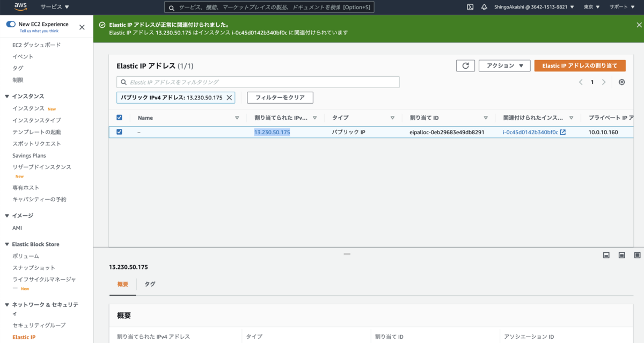Open 専有ホスト in sidebar
The height and width of the screenshot is (343, 644).
[x=26, y=187]
